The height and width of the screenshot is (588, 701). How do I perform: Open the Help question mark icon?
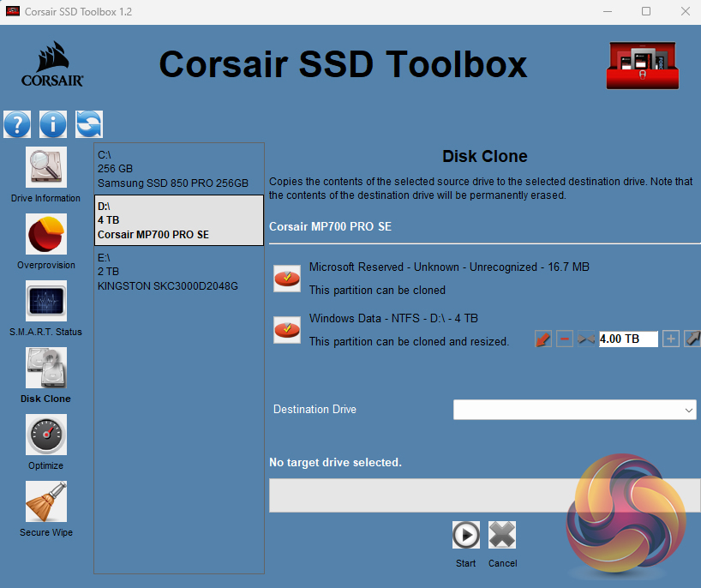coord(17,124)
